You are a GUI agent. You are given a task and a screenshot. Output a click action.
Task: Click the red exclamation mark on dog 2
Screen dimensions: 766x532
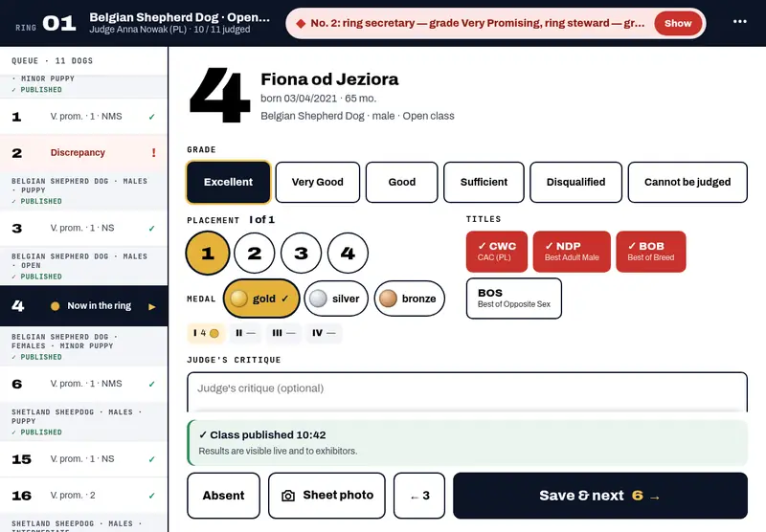click(x=153, y=153)
